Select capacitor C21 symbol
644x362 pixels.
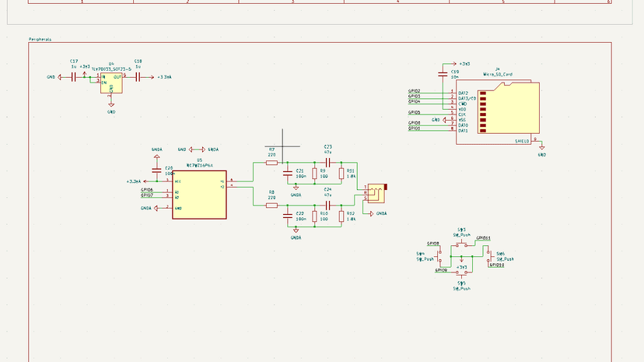289,173
